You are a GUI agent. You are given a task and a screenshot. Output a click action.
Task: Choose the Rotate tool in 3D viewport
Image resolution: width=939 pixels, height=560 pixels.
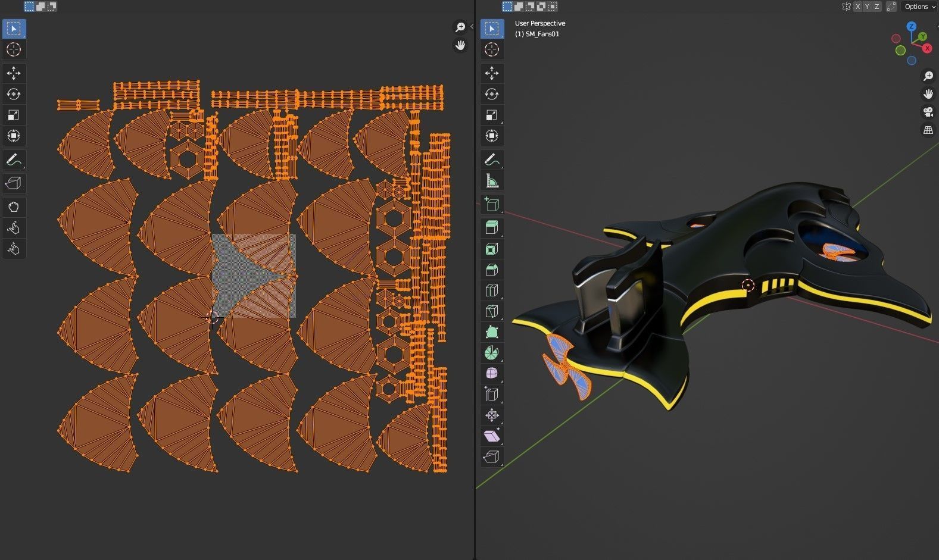(492, 94)
